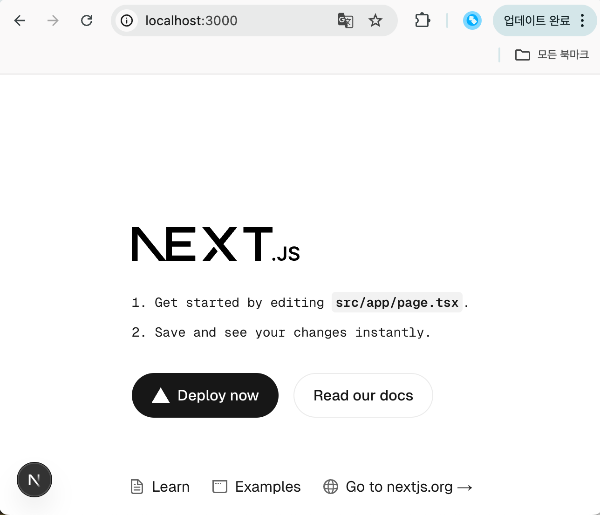Image resolution: width=600 pixels, height=515 pixels.
Task: Click the browser back arrow
Action: (20, 20)
